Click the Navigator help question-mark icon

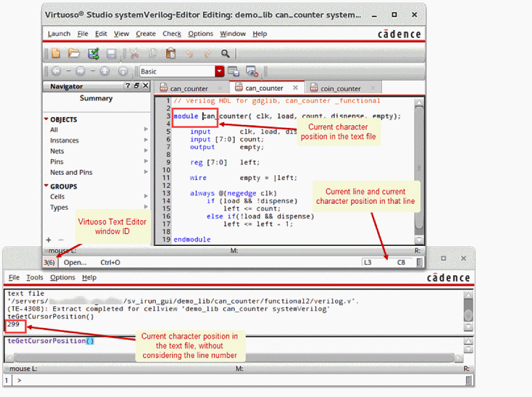tap(127, 86)
